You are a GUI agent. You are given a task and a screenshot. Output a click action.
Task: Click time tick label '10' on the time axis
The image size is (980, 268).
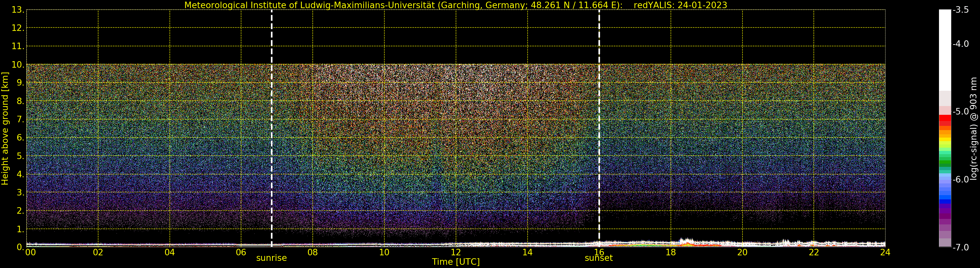[x=384, y=252]
